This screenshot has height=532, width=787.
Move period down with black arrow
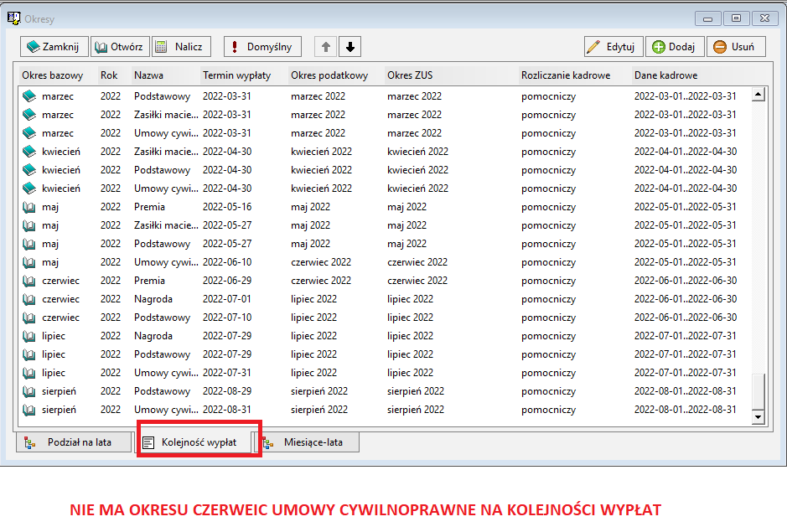(350, 47)
